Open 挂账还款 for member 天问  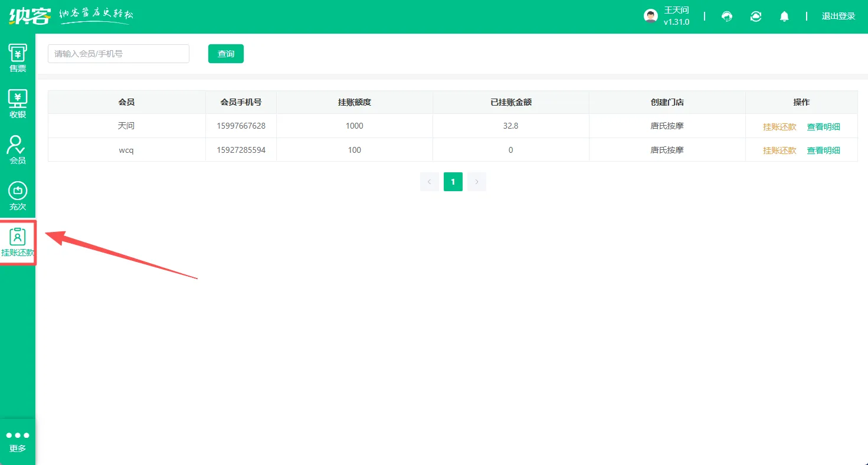pyautogui.click(x=779, y=126)
